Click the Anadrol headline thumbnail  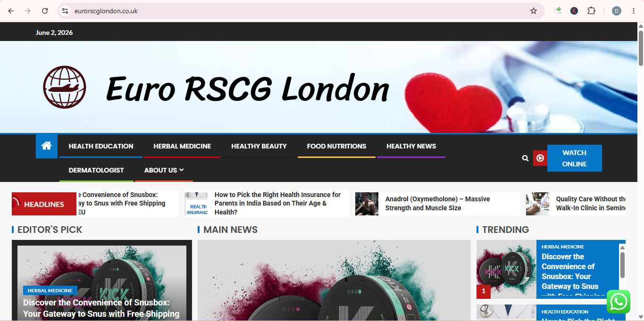tap(367, 204)
